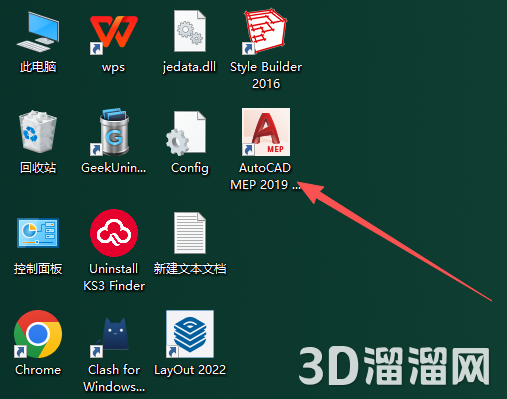
Task: Click the "Style Builder 2016" label
Action: (x=266, y=75)
